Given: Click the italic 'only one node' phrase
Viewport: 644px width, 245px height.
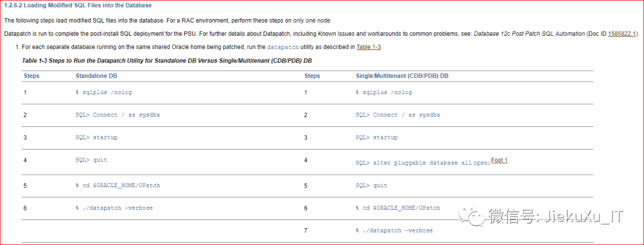Looking at the screenshot, I should [x=312, y=20].
